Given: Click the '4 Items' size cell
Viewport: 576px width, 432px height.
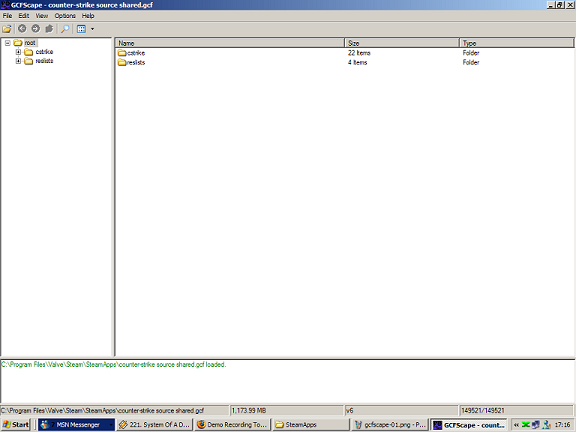Looking at the screenshot, I should pos(358,62).
